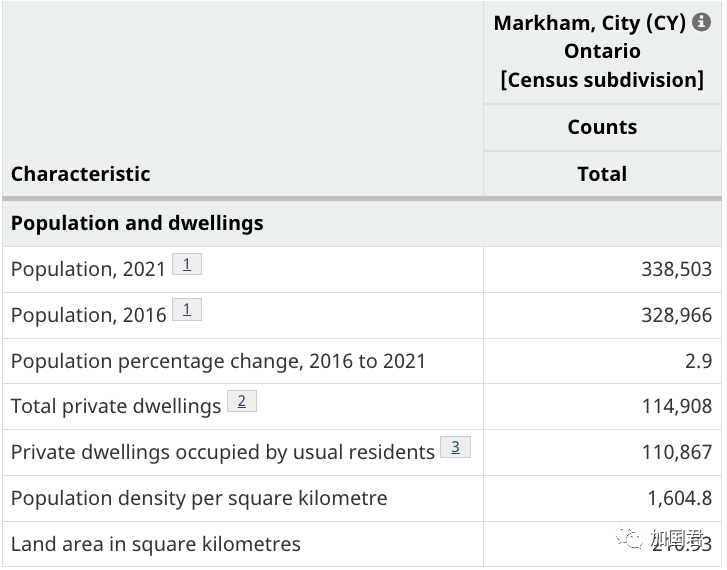Click the Total private dwellings label
727x570 pixels.
[x=116, y=406]
